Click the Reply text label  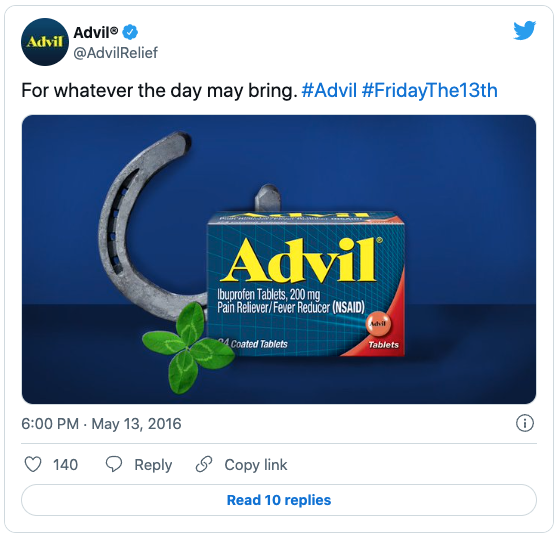(153, 465)
